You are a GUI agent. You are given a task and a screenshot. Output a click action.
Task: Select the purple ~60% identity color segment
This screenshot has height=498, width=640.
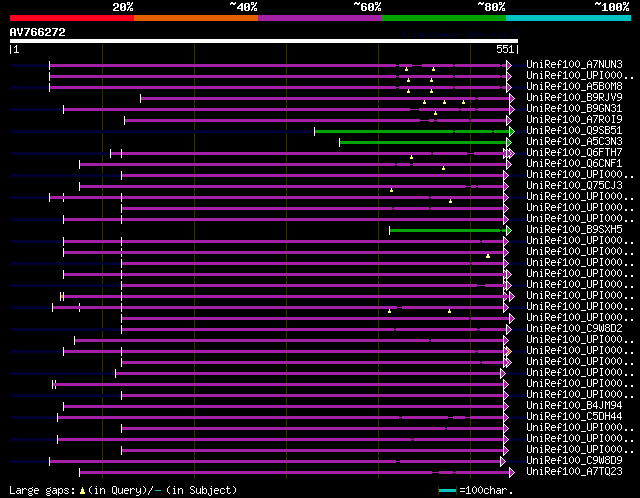(x=320, y=18)
